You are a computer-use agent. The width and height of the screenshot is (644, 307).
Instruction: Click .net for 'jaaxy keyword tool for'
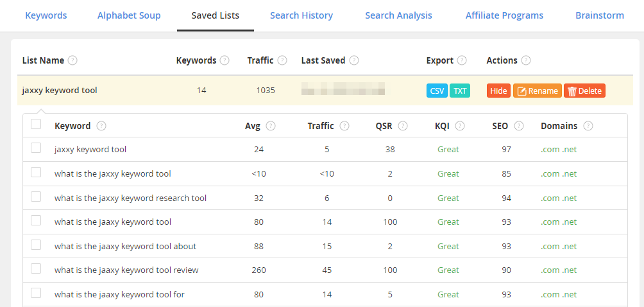[570, 295]
